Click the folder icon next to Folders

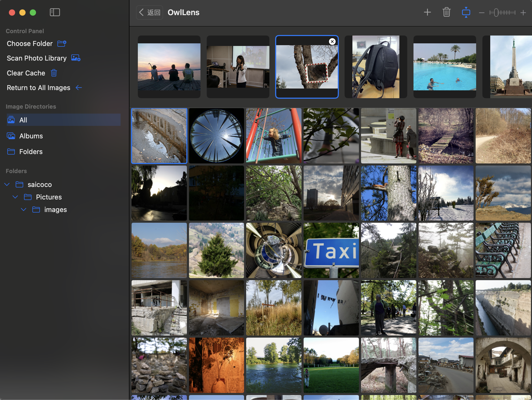click(x=11, y=152)
